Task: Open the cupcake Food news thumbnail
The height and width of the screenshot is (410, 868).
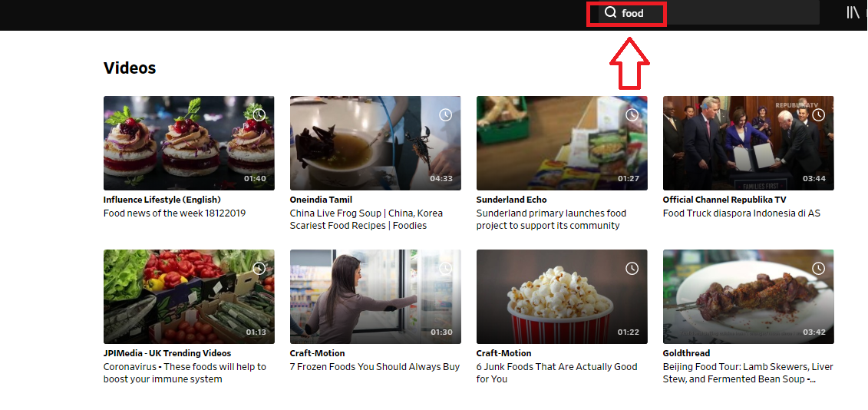Action: [188, 143]
